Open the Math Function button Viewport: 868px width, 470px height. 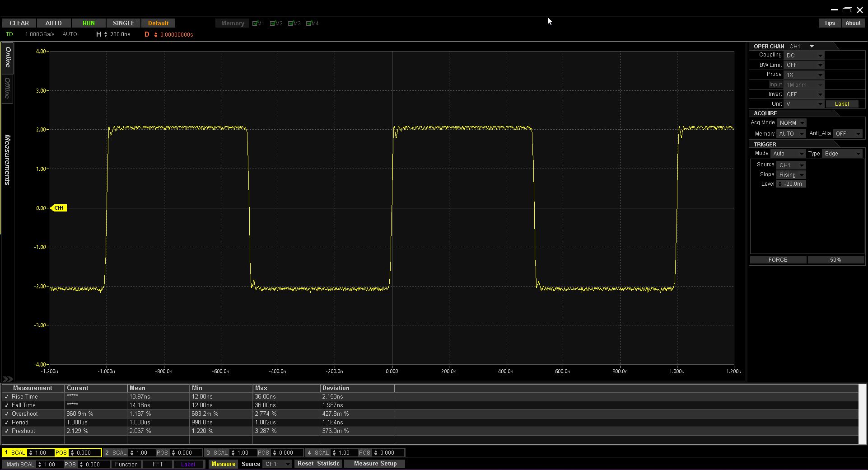pos(126,464)
